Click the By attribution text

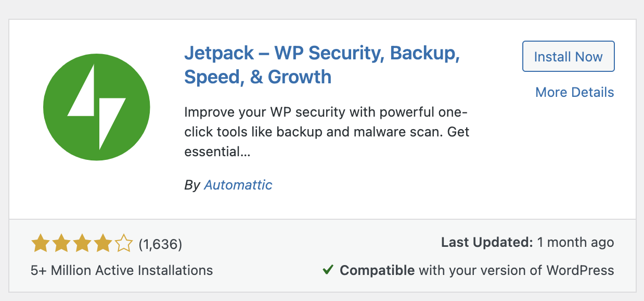coord(192,184)
